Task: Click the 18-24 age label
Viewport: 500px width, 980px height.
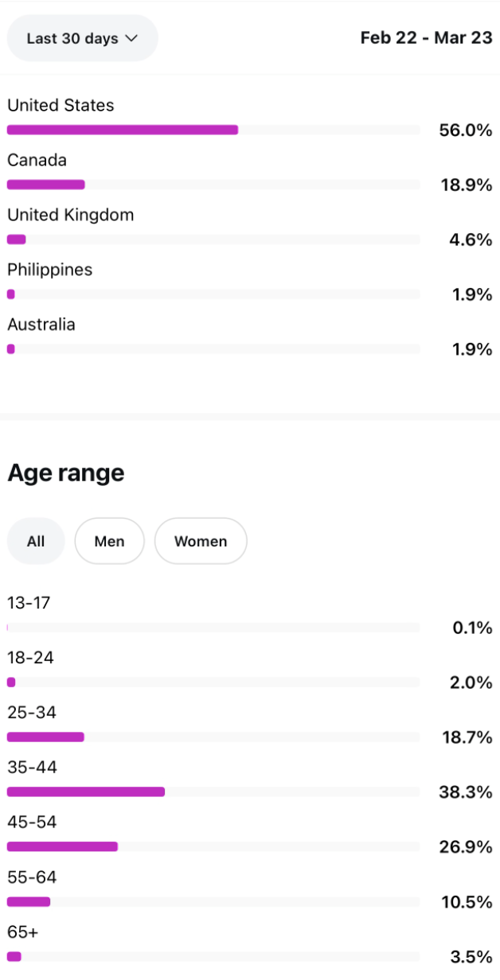Action: pyautogui.click(x=30, y=658)
